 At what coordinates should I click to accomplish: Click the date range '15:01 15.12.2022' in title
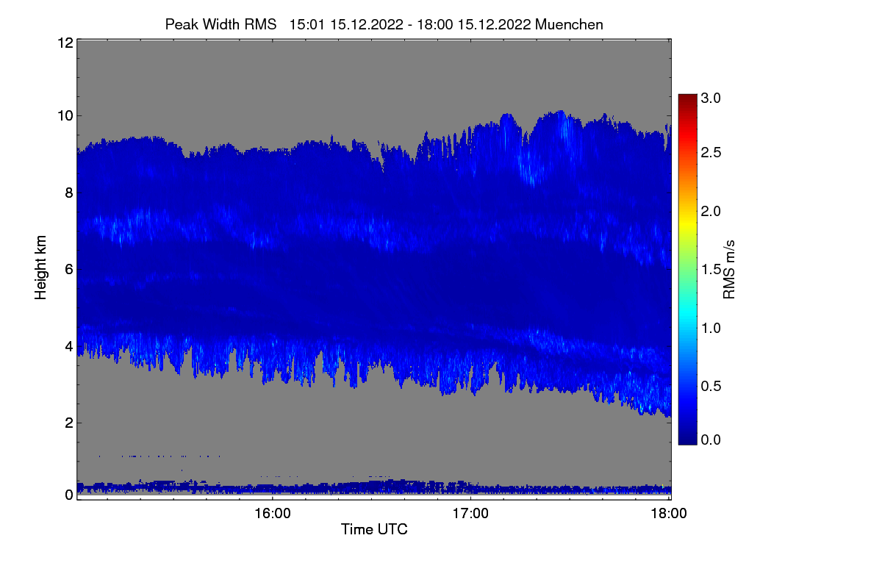pyautogui.click(x=346, y=24)
